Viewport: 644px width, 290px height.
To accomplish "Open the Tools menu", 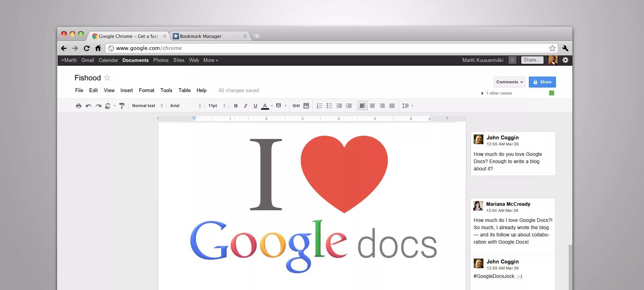I will pyautogui.click(x=166, y=91).
